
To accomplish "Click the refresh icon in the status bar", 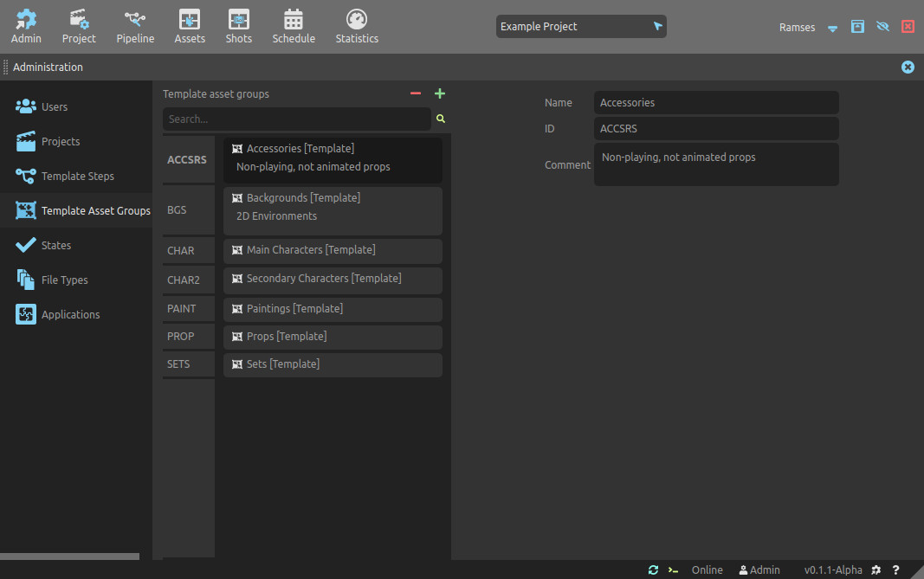I will coord(653,570).
